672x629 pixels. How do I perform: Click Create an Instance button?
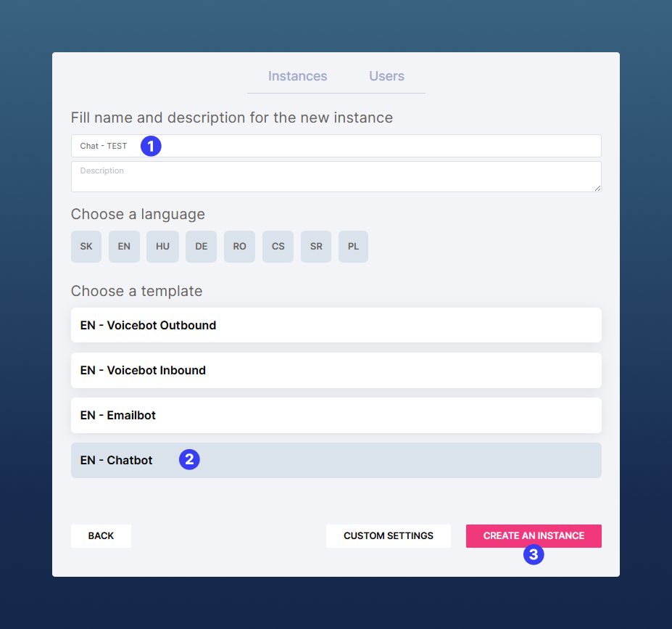pyautogui.click(x=534, y=535)
